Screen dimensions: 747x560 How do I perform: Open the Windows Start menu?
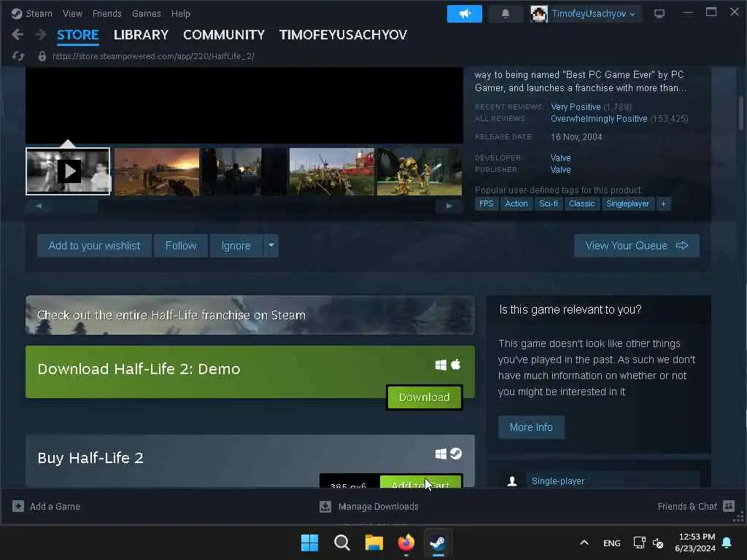click(x=309, y=542)
